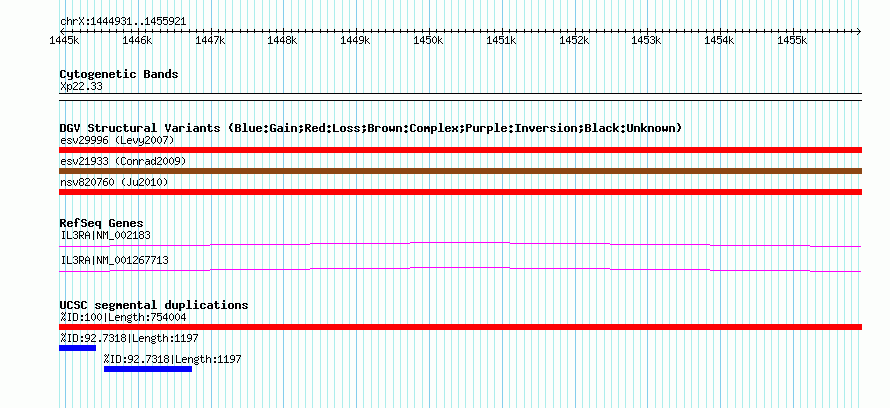The image size is (890, 408).
Task: Click the chrX:1444931..1455921 coordinate label
Action: point(123,22)
